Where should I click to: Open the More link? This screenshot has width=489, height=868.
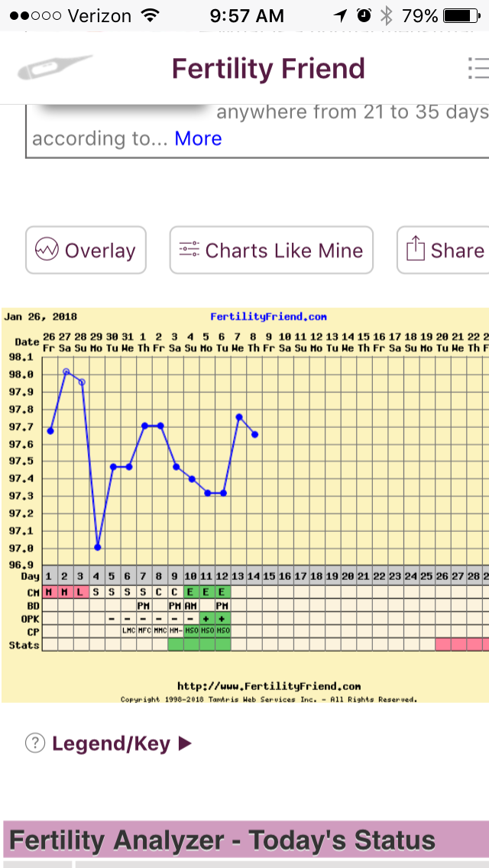coord(198,138)
